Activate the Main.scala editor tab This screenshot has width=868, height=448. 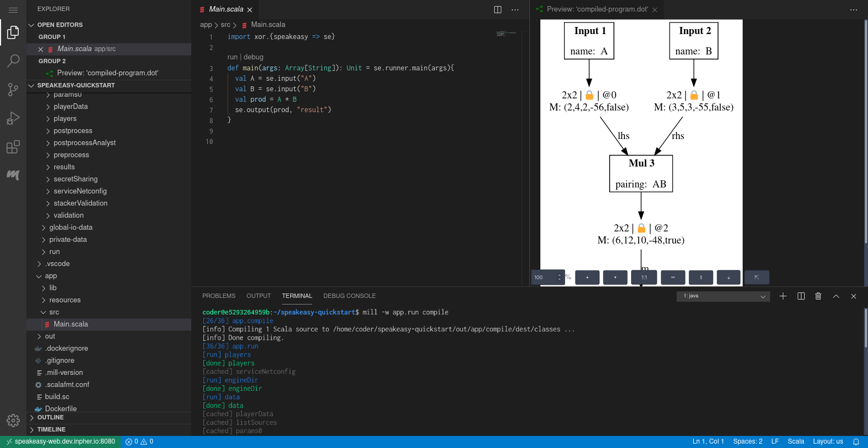225,9
